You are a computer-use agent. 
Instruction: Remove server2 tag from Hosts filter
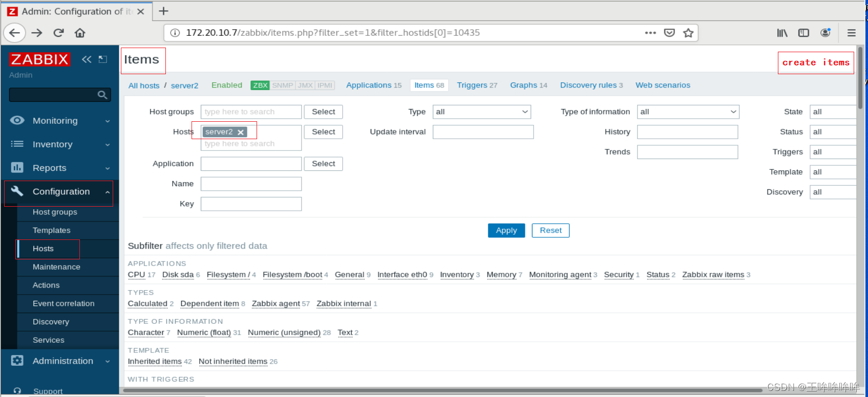pos(241,132)
